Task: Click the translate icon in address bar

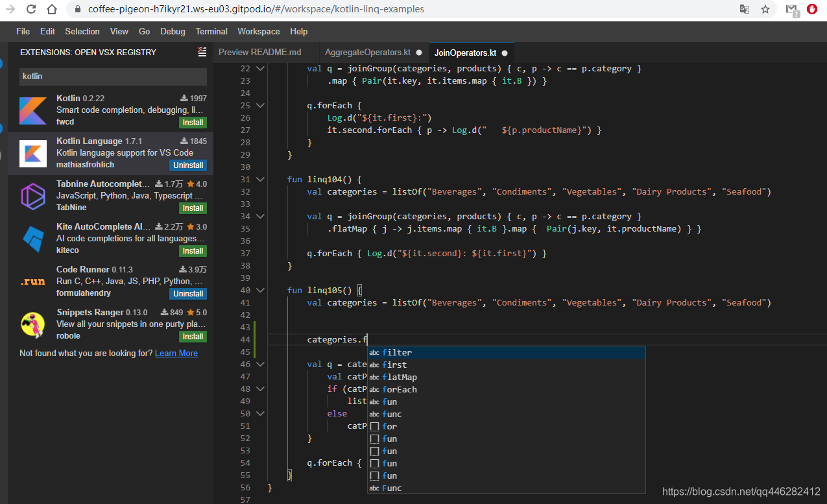Action: pyautogui.click(x=745, y=9)
